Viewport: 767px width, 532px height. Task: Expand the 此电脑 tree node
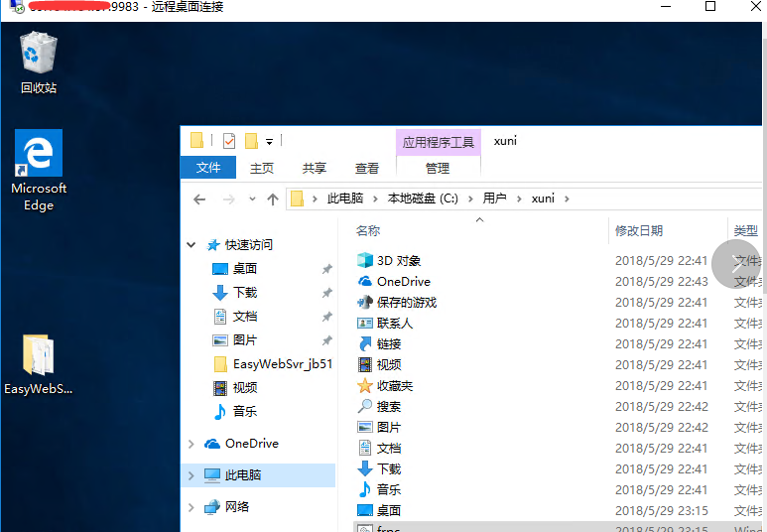[191, 476]
